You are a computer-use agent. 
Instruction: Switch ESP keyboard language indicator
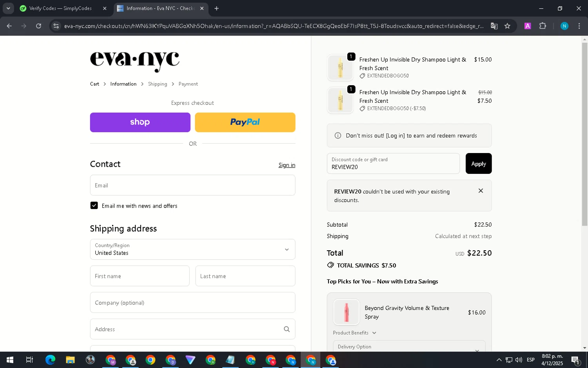coord(530,360)
